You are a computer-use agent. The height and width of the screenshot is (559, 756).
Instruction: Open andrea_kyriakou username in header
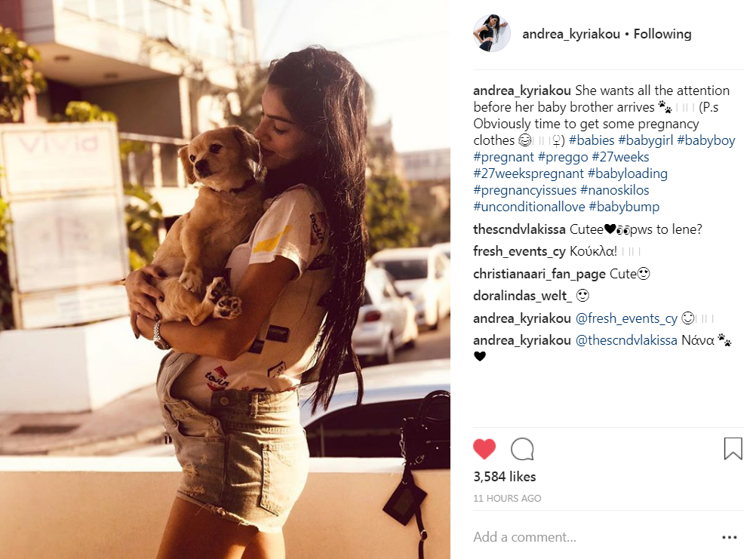point(571,34)
